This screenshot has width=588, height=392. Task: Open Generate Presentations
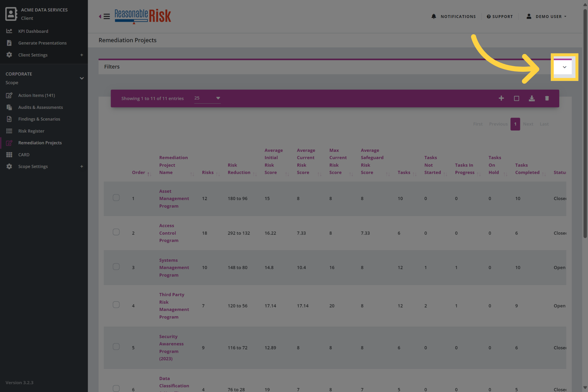(x=42, y=43)
